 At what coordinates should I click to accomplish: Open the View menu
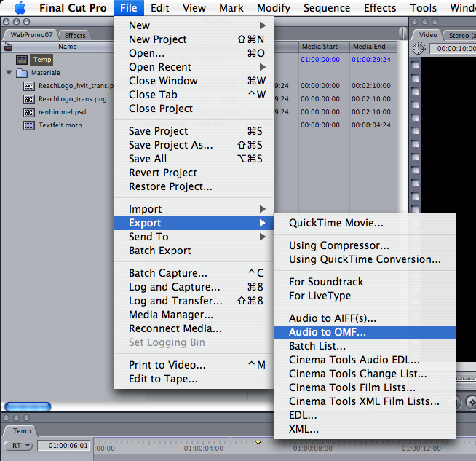(194, 8)
